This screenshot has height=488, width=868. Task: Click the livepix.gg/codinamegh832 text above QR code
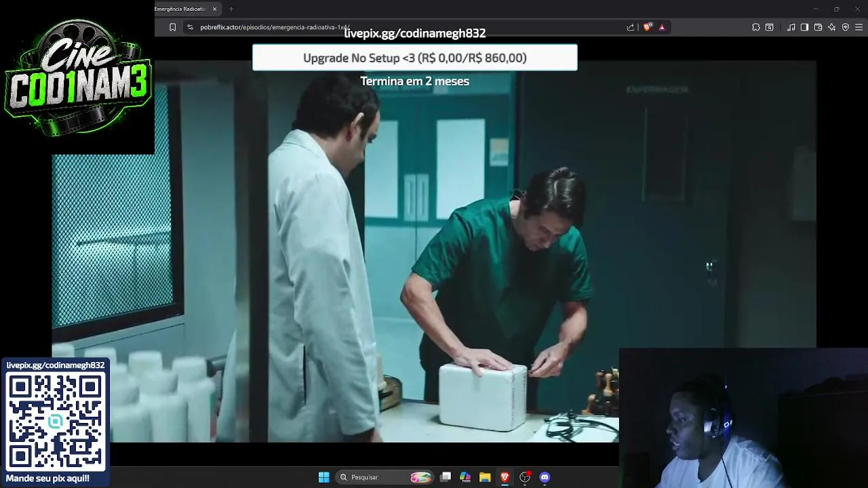click(56, 365)
